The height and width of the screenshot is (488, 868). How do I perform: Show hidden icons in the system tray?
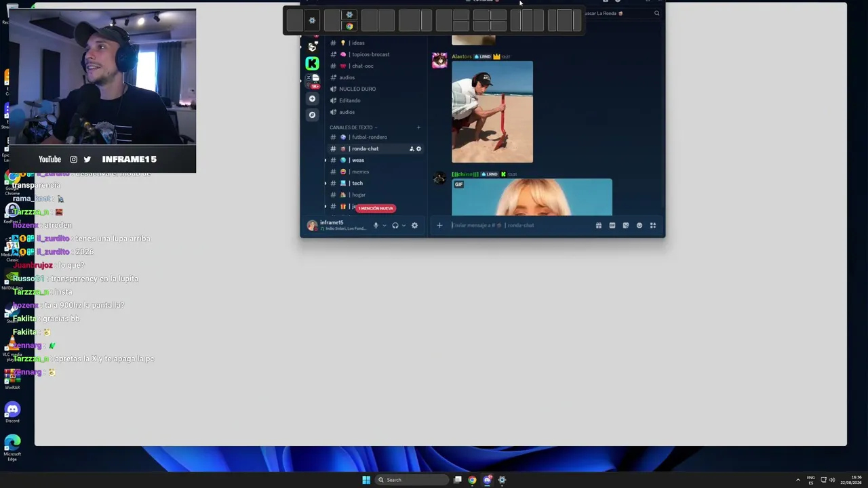pos(797,480)
